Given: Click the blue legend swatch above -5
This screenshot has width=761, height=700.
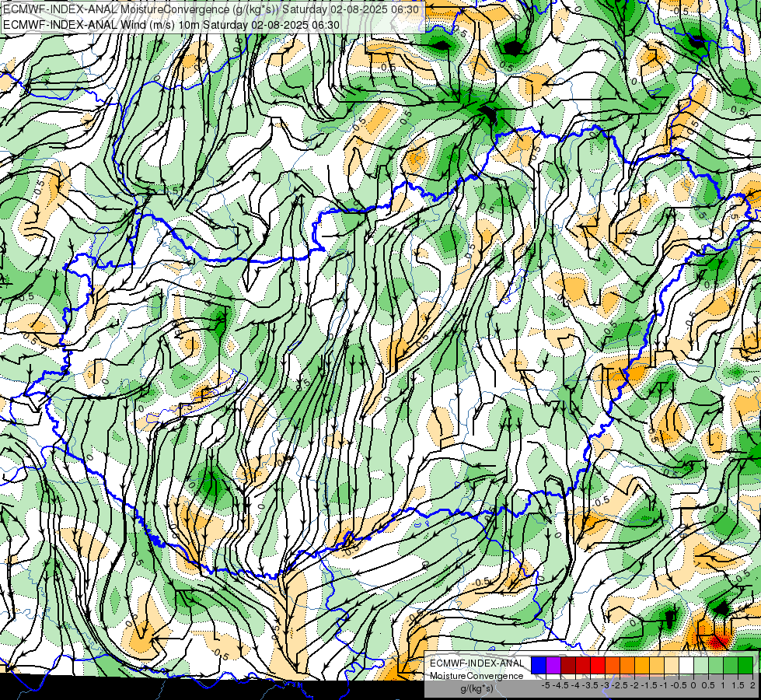Looking at the screenshot, I should tap(539, 666).
